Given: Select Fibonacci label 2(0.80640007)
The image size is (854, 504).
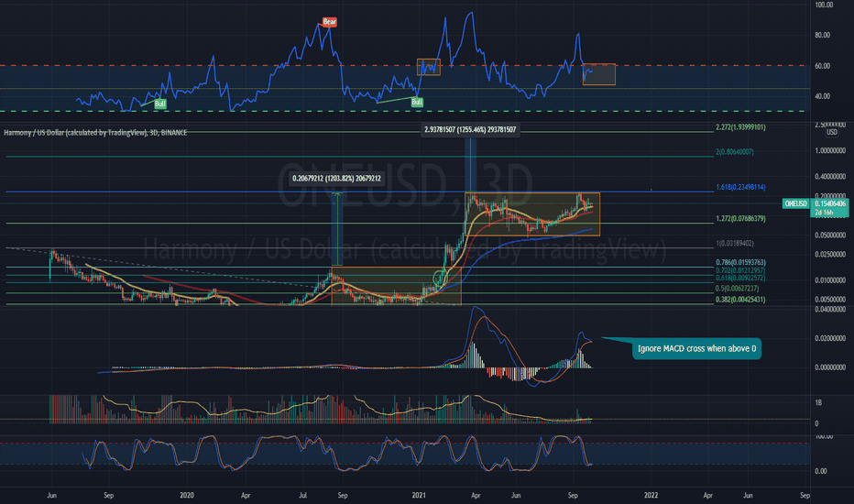Looking at the screenshot, I should [x=735, y=152].
